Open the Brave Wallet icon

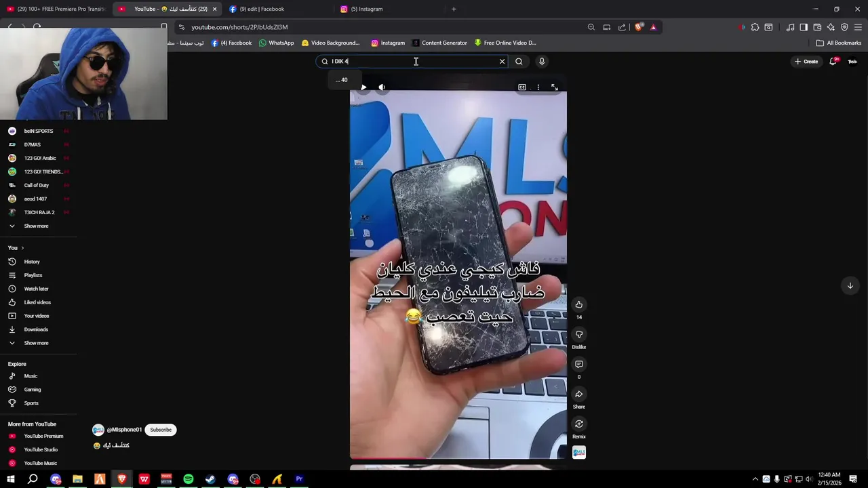817,27
